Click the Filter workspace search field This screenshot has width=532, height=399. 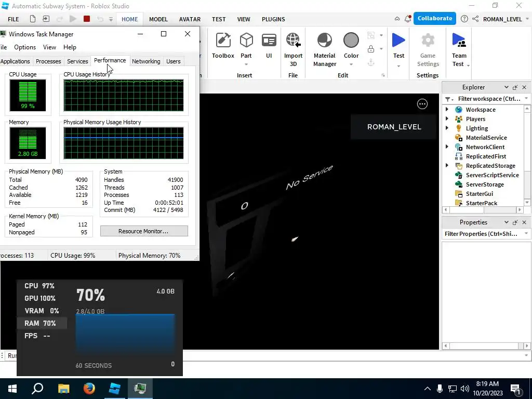(488, 99)
